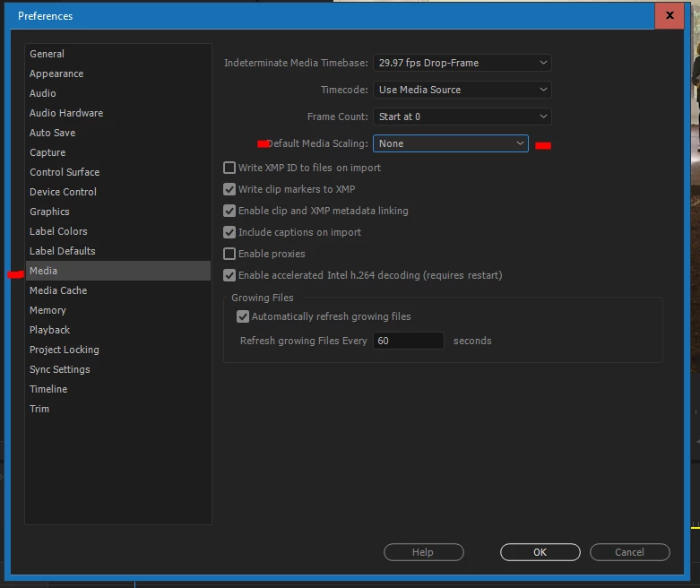This screenshot has height=588, width=700.
Task: Open Project Locking preferences
Action: tap(117, 350)
